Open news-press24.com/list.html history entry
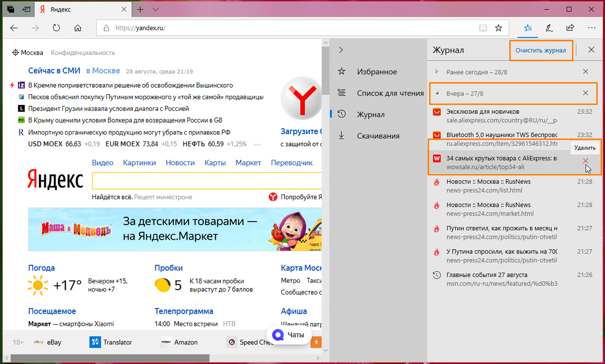This screenshot has width=605, height=364. point(514,186)
